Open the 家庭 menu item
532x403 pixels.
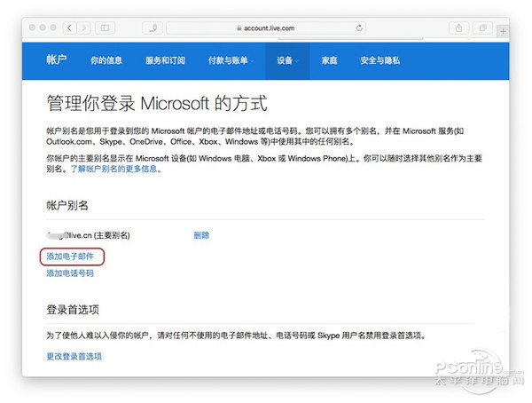pyautogui.click(x=330, y=60)
